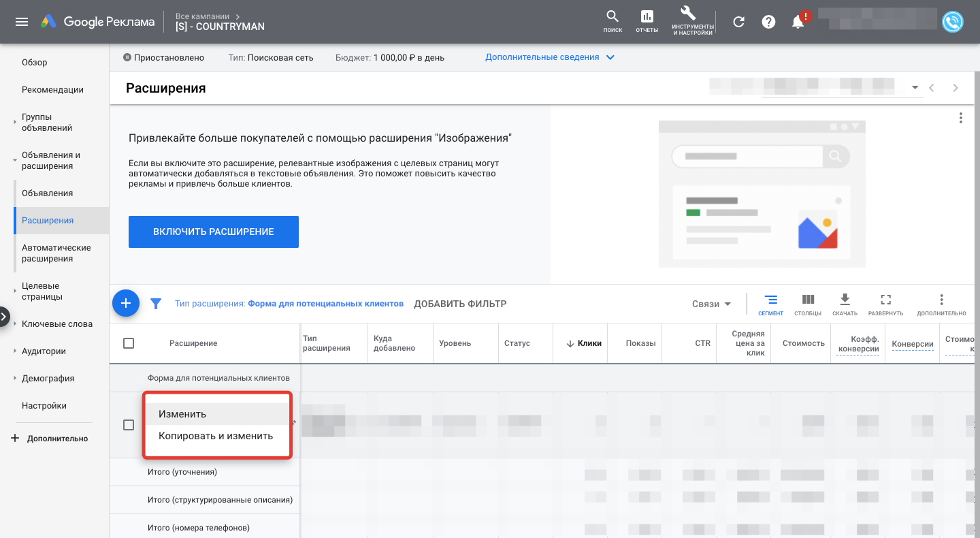The width and height of the screenshot is (980, 538).
Task: Click Итого (номера телефонов) row label
Action: tap(199, 528)
